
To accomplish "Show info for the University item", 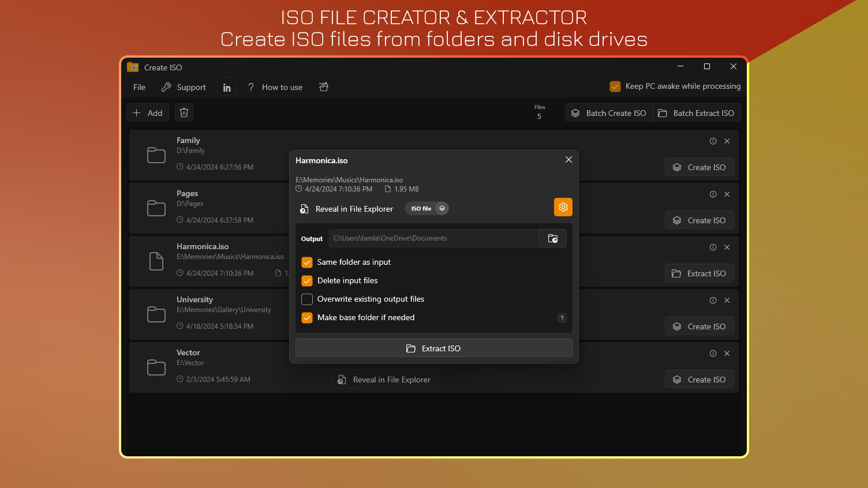I will point(713,301).
